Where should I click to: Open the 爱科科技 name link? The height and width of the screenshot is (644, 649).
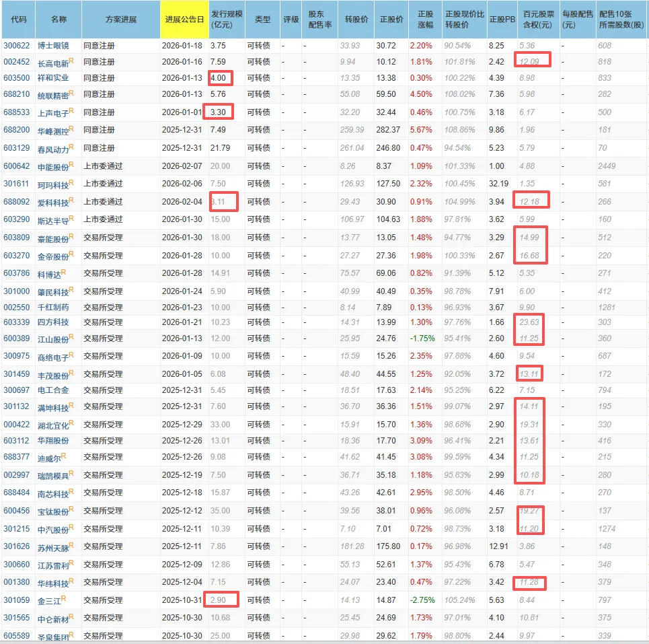[53, 203]
